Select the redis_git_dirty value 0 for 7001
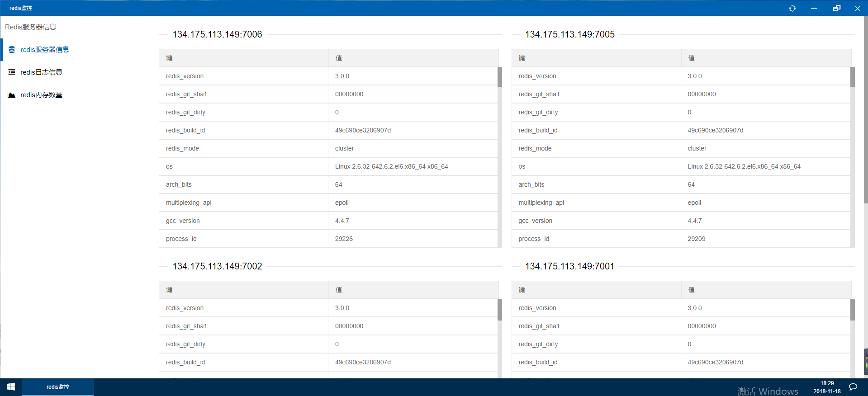Image resolution: width=868 pixels, height=396 pixels. click(689, 344)
